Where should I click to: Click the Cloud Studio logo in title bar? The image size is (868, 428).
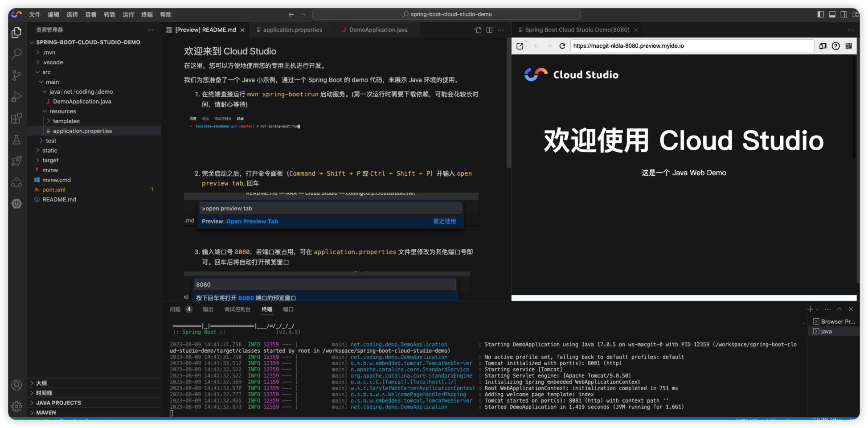[16, 14]
